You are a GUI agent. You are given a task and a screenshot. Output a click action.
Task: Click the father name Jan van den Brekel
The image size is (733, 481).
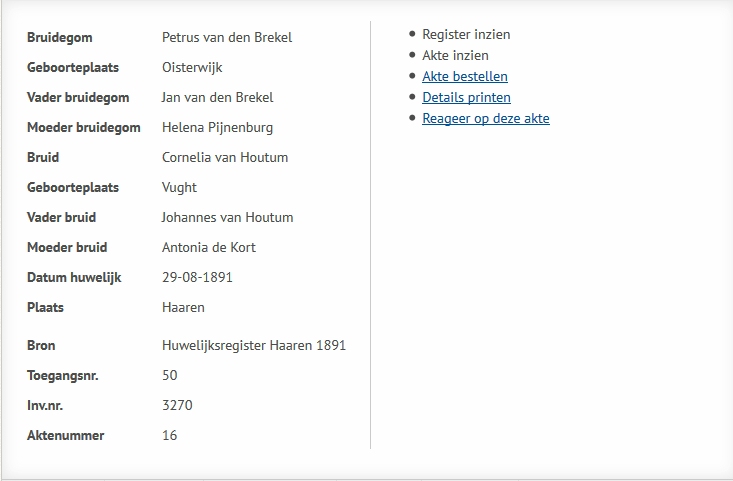pos(217,97)
